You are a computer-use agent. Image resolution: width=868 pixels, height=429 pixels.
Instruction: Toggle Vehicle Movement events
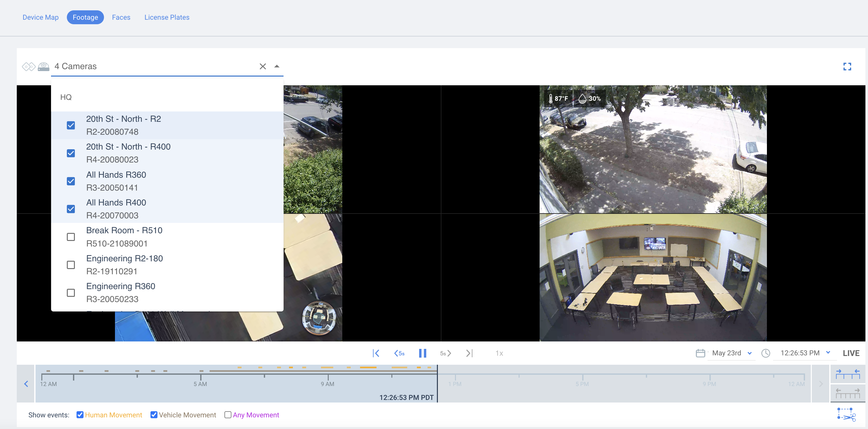click(154, 415)
